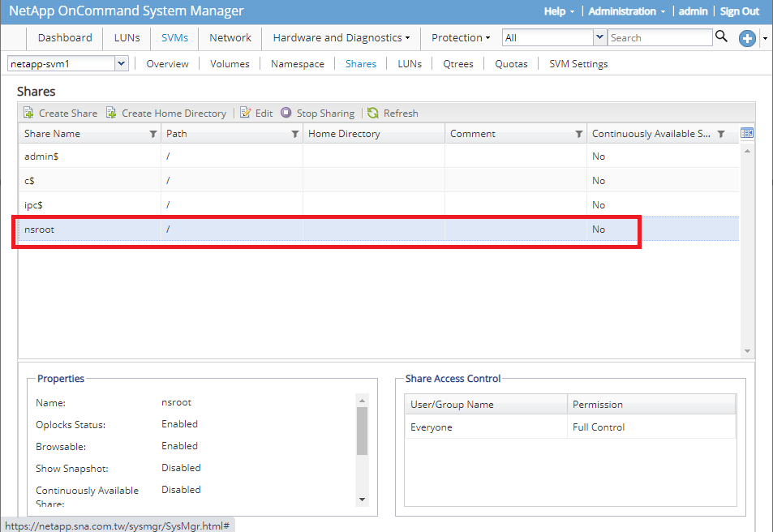Click the Sign Out link
The width and height of the screenshot is (773, 532).
pos(739,11)
